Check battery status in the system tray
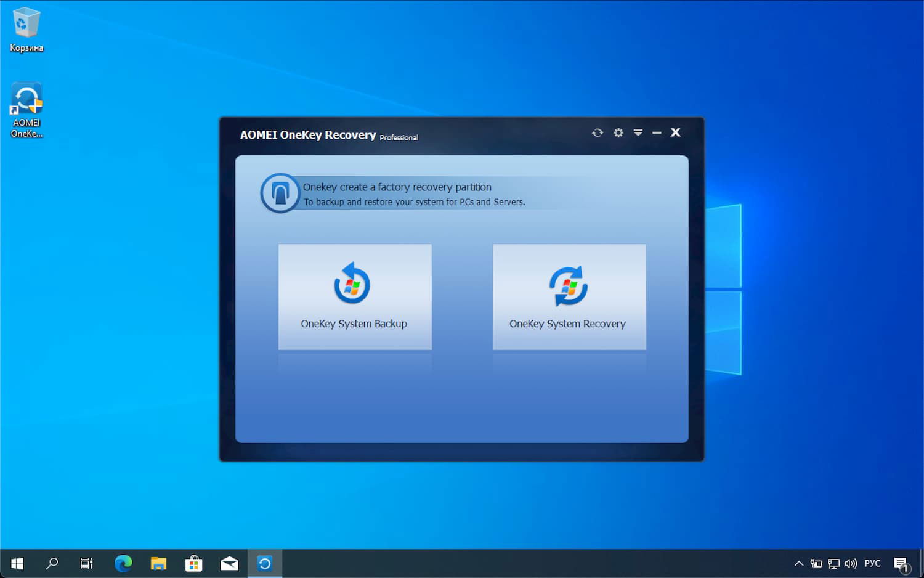 (x=816, y=563)
